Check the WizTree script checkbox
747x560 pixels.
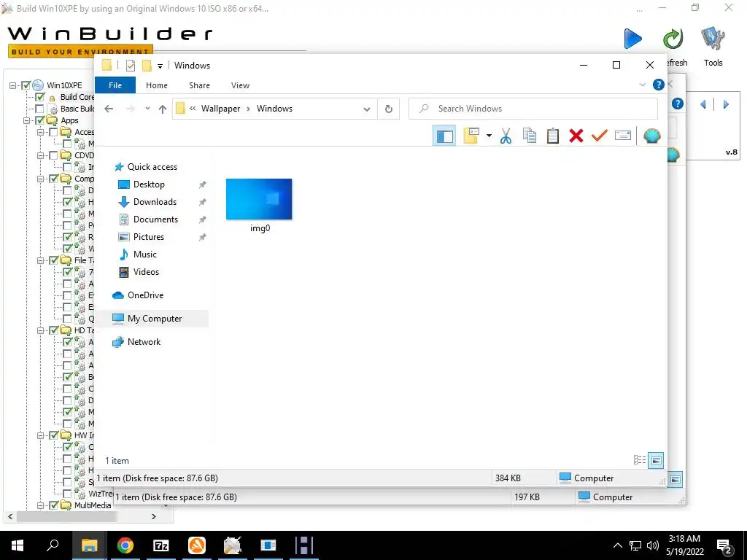click(67, 494)
